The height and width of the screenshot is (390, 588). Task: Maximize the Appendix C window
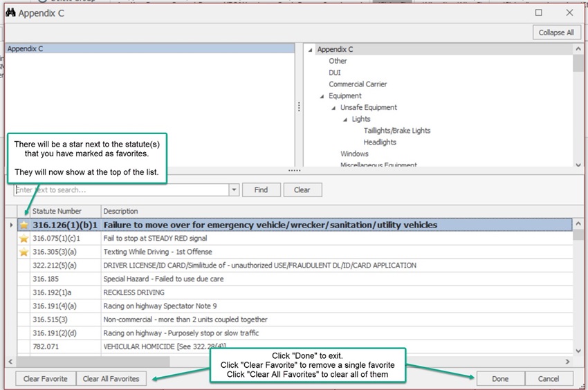(539, 12)
